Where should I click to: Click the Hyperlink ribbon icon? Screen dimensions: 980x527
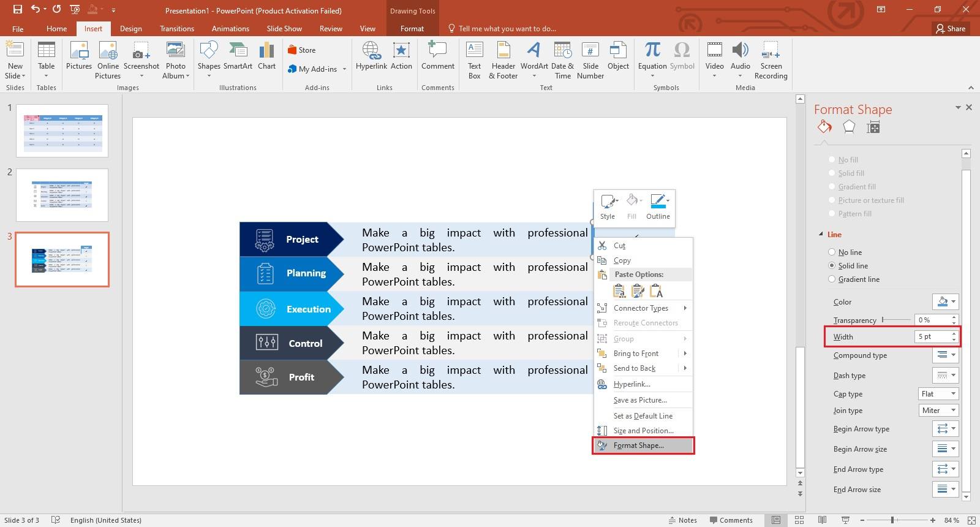pos(371,56)
